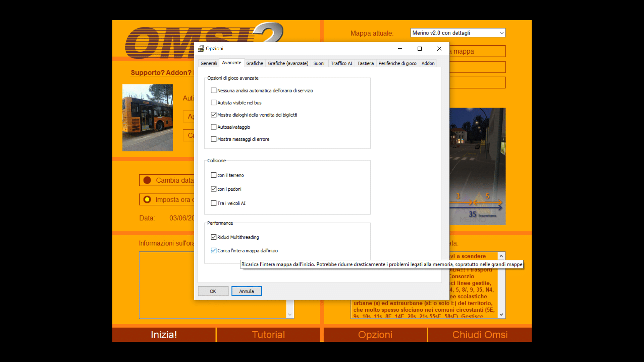This screenshot has width=644, height=362.
Task: Disable Riduci Multithreading option
Action: (214, 237)
